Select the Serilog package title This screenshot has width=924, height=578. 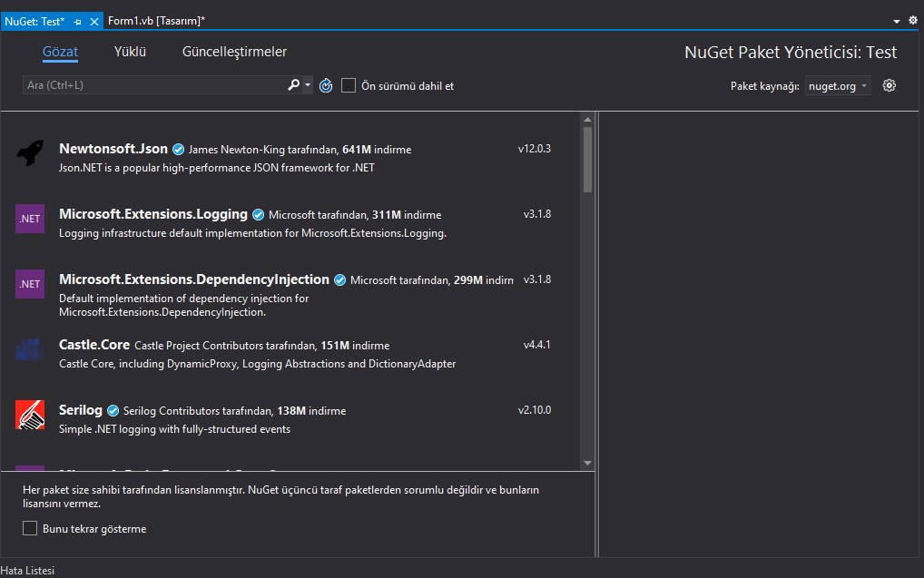pos(81,410)
